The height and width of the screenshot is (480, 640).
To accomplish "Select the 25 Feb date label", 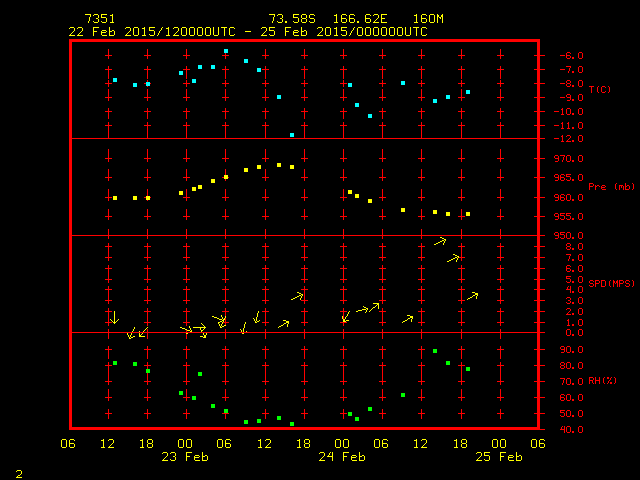I will [x=498, y=457].
